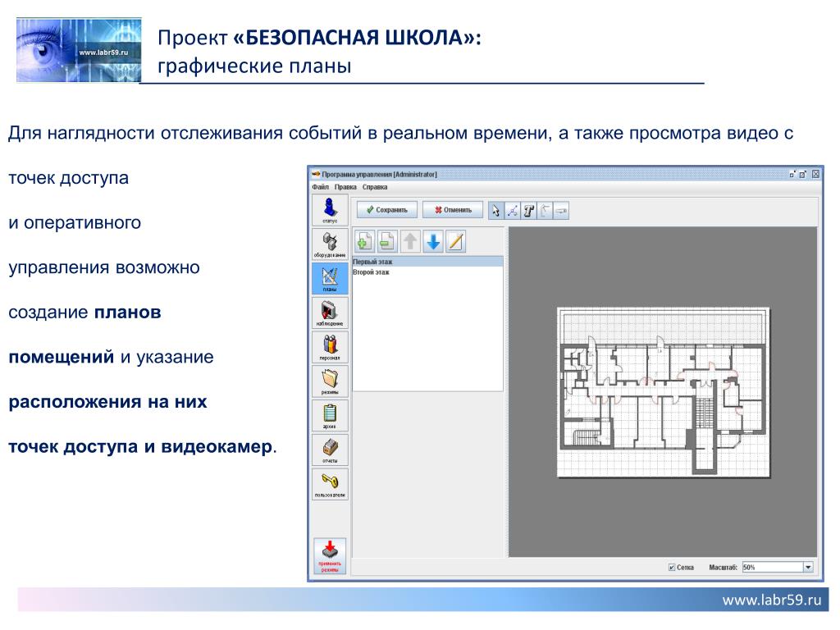The width and height of the screenshot is (840, 630).
Task: Open the Справка menu
Action: pos(374,187)
